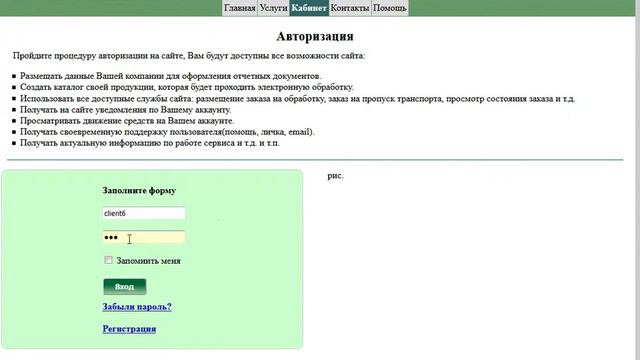This screenshot has width=640, height=360.
Task: Focus the password input field
Action: click(x=144, y=237)
